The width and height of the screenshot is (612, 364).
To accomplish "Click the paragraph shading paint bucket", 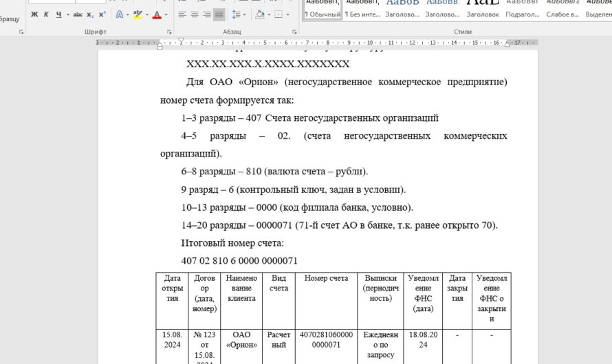I will (x=260, y=15).
